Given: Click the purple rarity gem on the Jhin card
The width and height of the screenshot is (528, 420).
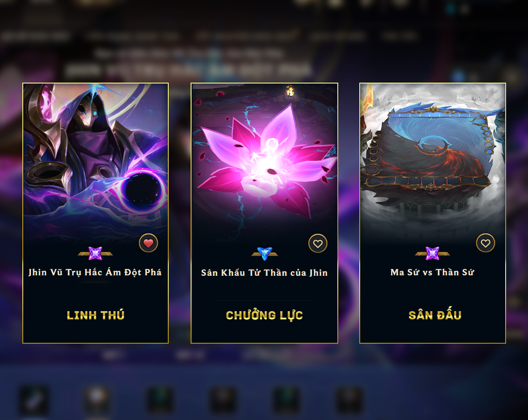Looking at the screenshot, I should 95,253.
